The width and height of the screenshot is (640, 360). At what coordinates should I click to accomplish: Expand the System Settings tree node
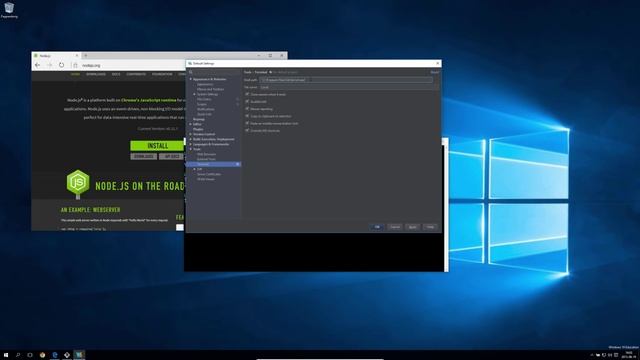pyautogui.click(x=195, y=94)
